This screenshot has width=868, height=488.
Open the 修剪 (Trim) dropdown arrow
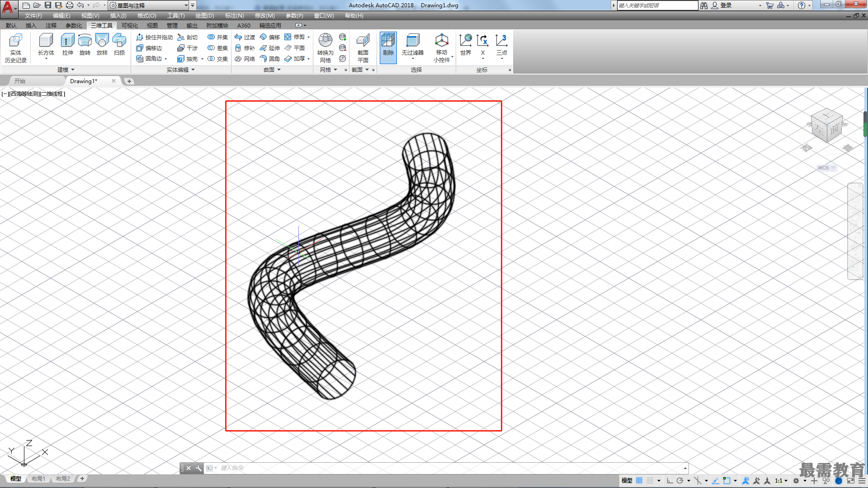308,37
